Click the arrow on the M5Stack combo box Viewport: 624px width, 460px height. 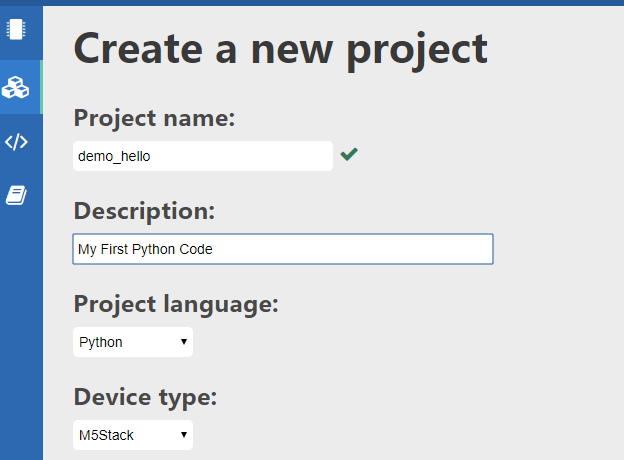click(183, 435)
